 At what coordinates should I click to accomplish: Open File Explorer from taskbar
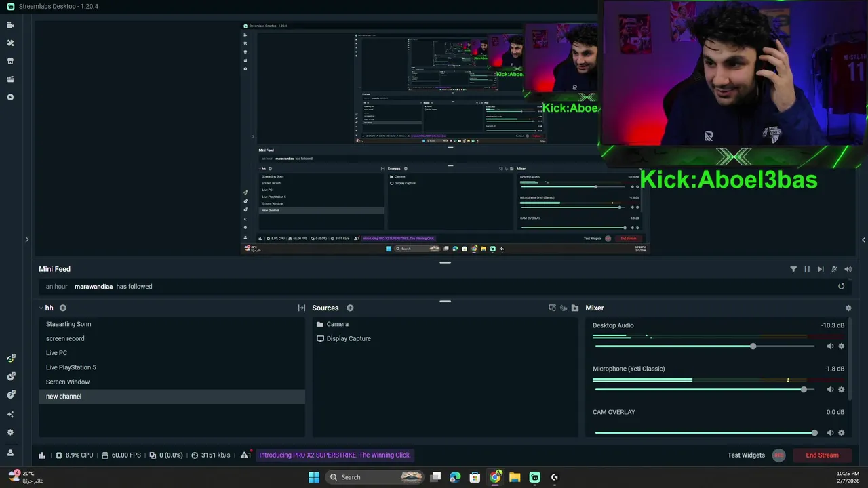pos(515,477)
